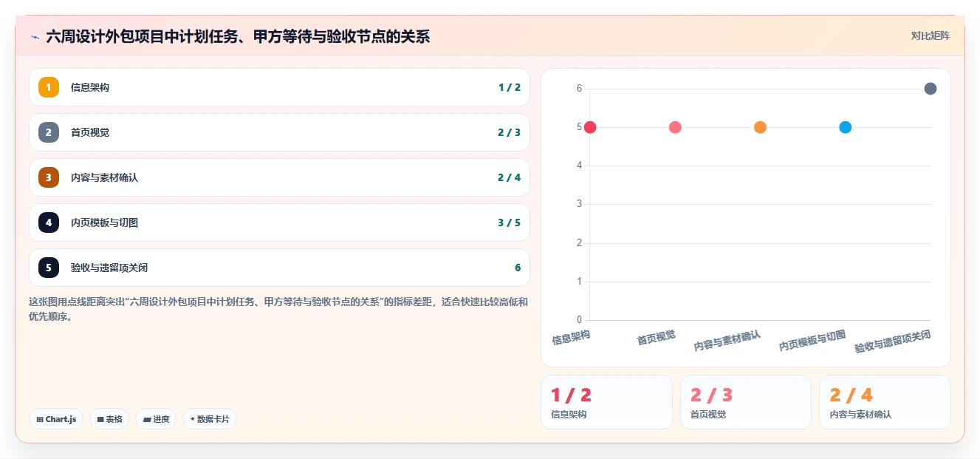
Task: Click the chart description paragraph text
Action: pyautogui.click(x=278, y=309)
